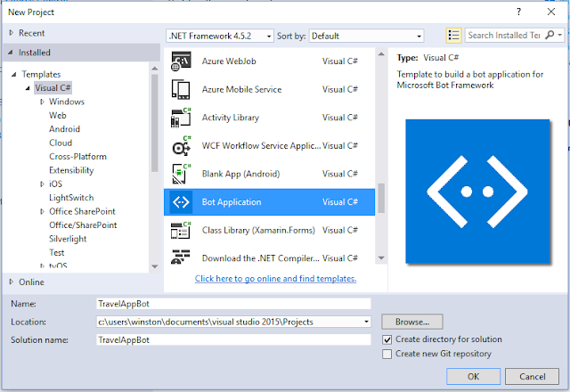570x392 pixels.
Task: Select the Azure WebJob template name
Action: tap(229, 61)
